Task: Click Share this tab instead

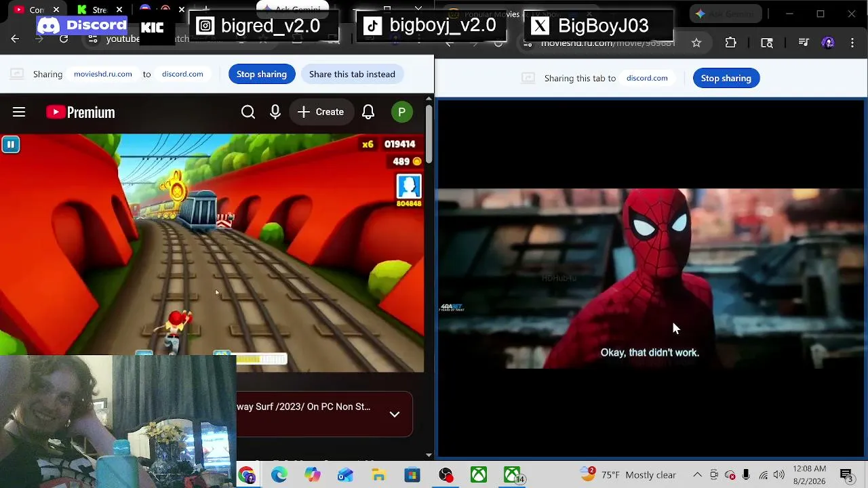Action: pos(352,74)
